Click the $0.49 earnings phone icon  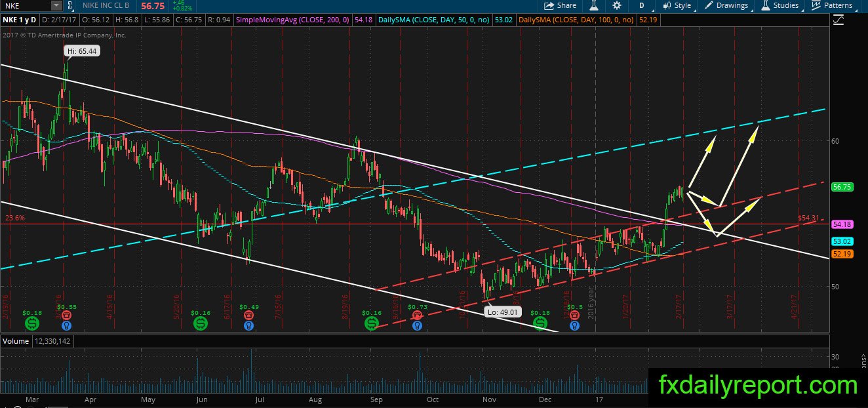(248, 315)
